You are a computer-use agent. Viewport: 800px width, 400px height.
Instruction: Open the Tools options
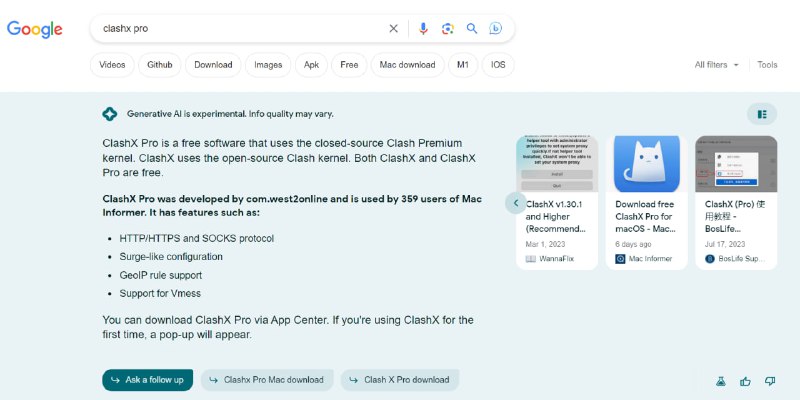(x=767, y=65)
